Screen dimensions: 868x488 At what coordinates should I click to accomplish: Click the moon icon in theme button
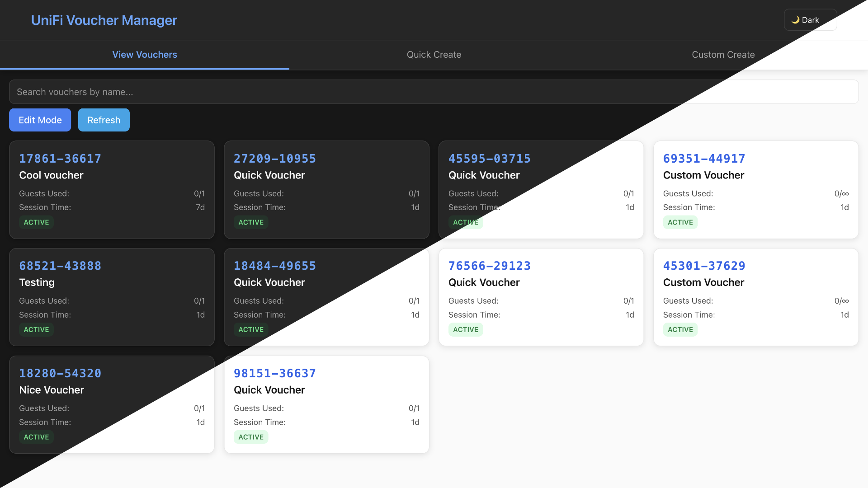click(x=795, y=20)
